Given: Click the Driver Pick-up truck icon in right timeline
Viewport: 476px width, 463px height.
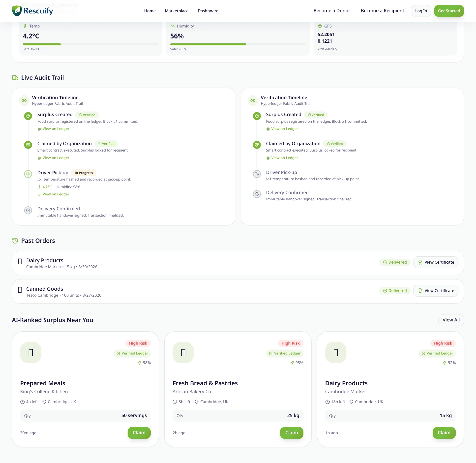Looking at the screenshot, I should tap(257, 174).
